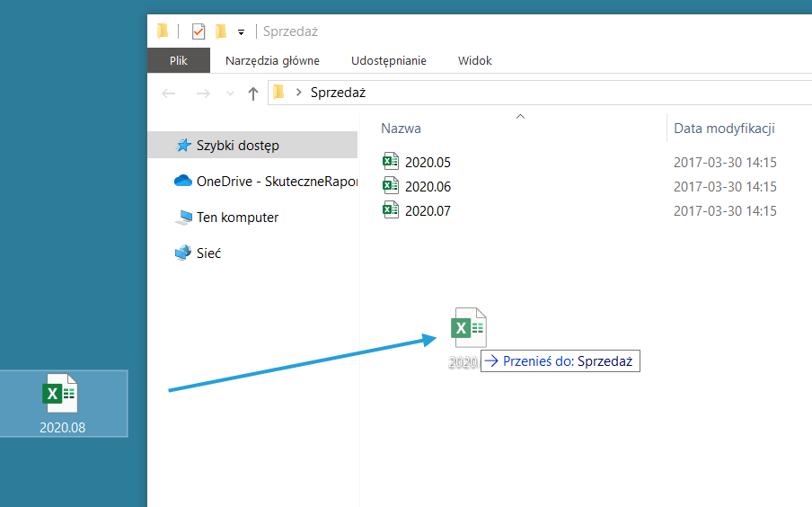Screen dimensions: 812x507
Task: Sort by Data modyfikacji column header
Action: coord(724,129)
